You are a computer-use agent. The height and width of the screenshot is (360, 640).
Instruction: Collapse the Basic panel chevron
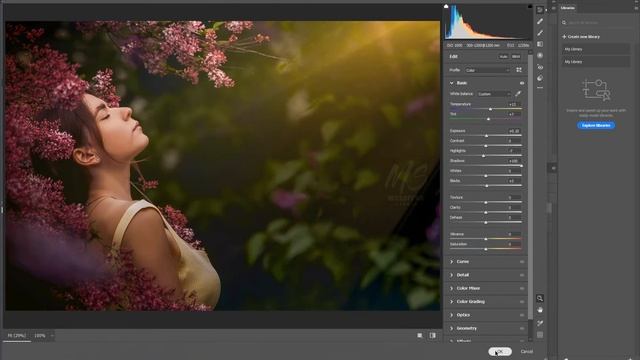pyautogui.click(x=451, y=83)
